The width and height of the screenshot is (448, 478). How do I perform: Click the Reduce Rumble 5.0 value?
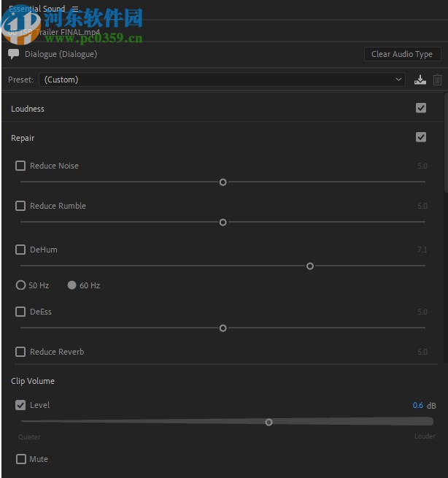[422, 206]
